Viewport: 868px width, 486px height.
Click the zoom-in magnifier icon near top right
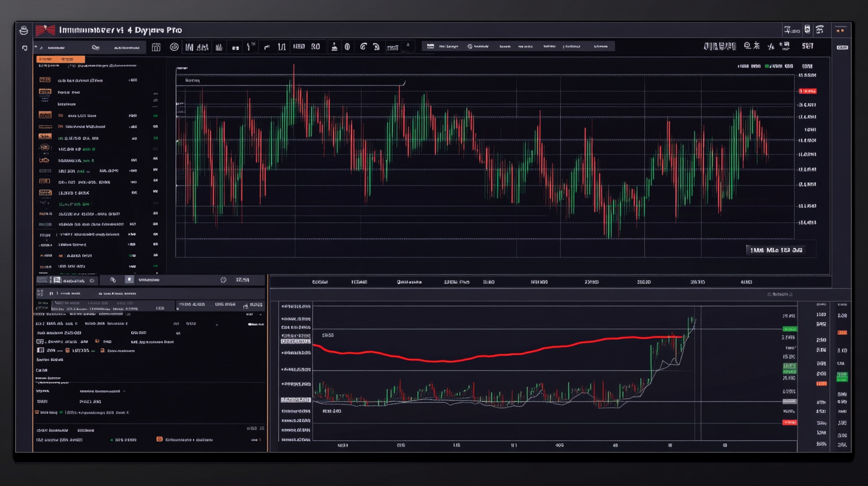[747, 46]
